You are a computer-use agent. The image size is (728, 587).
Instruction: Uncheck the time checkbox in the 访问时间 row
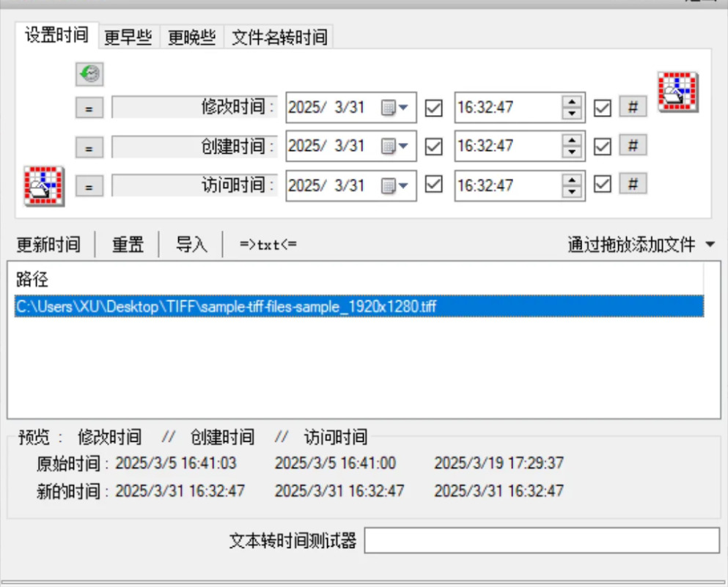[x=602, y=184]
